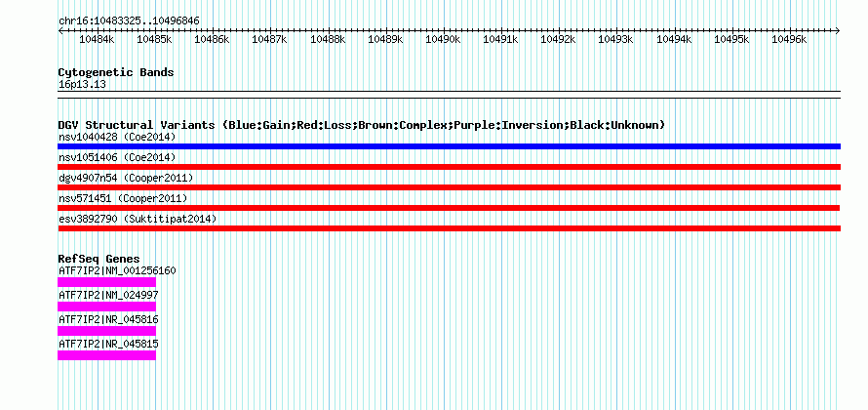This screenshot has width=868, height=410.
Task: Open the ATF7IP2|NR_045815 gene label
Action: coord(108,344)
